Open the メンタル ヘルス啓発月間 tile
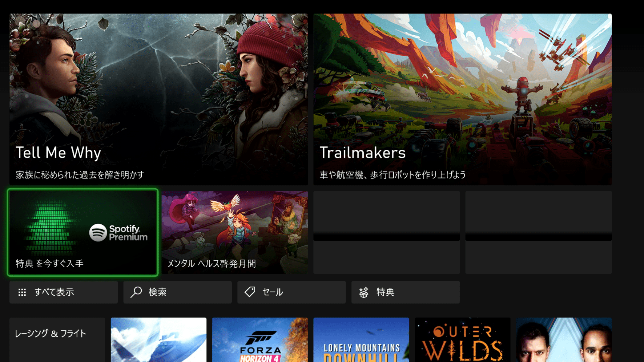Viewport: 644px width, 362px height. coord(234,232)
